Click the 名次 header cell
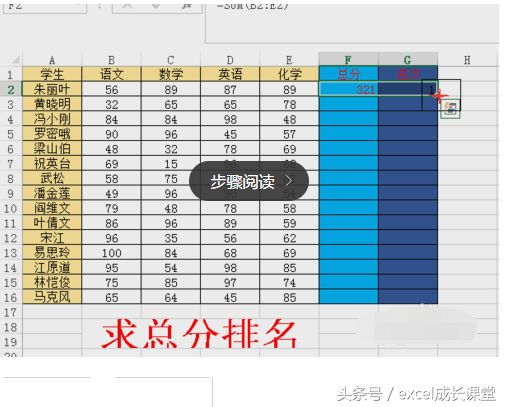This screenshot has width=505, height=407. coord(408,74)
